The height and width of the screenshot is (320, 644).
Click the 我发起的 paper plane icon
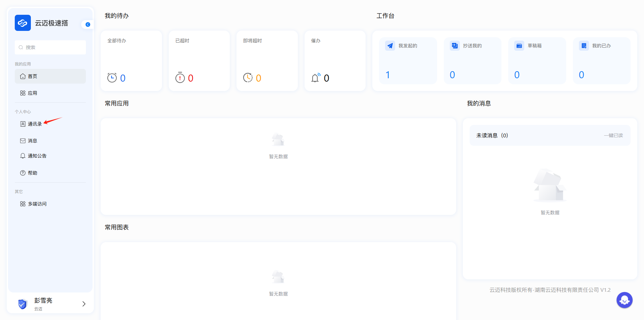[x=390, y=46]
